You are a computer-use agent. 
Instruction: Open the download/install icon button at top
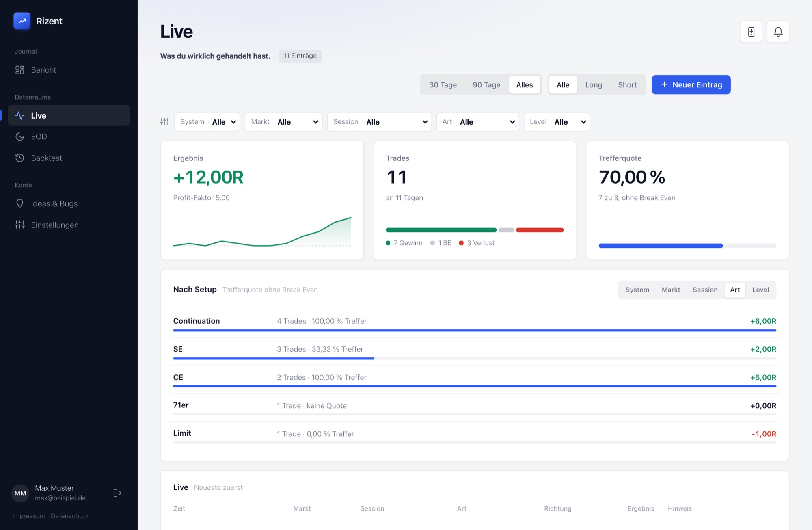pyautogui.click(x=751, y=32)
